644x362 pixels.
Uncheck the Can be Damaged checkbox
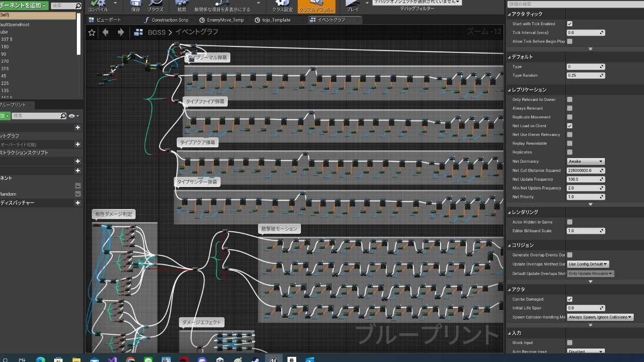(569, 299)
